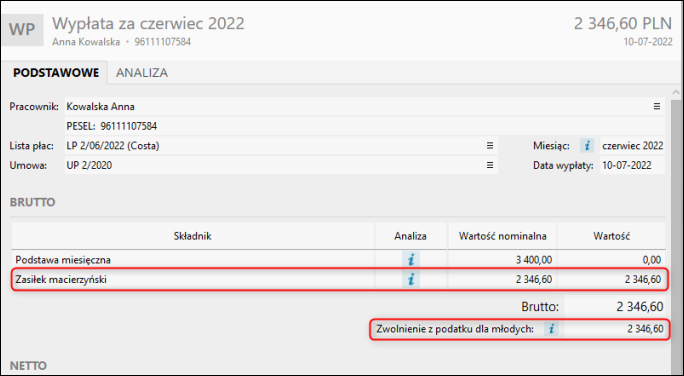
Task: Open info icon next to Miesiąc
Action: pyautogui.click(x=587, y=146)
